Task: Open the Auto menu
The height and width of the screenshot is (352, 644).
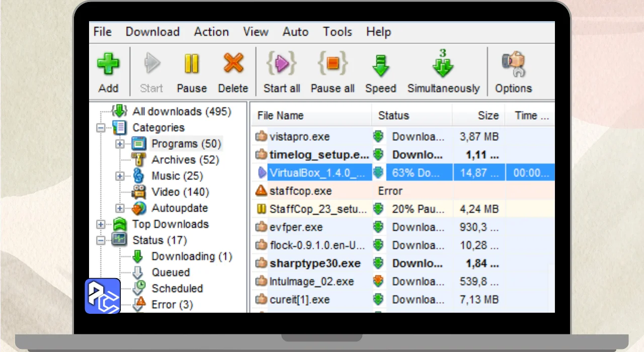Action: [295, 32]
